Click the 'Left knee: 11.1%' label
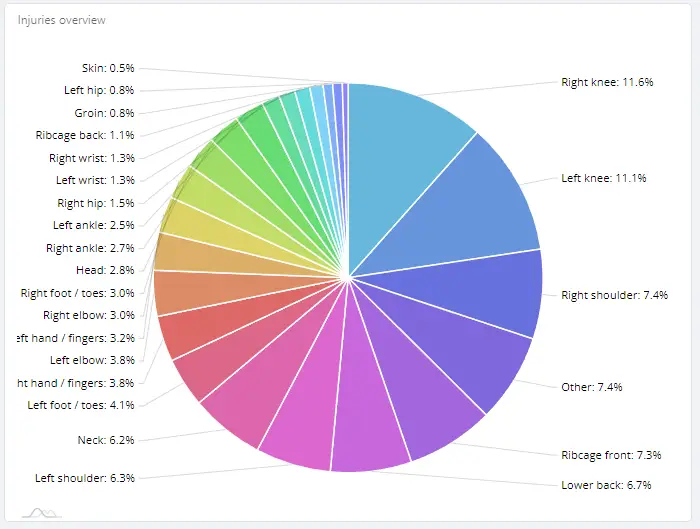The height and width of the screenshot is (529, 700). coord(603,178)
